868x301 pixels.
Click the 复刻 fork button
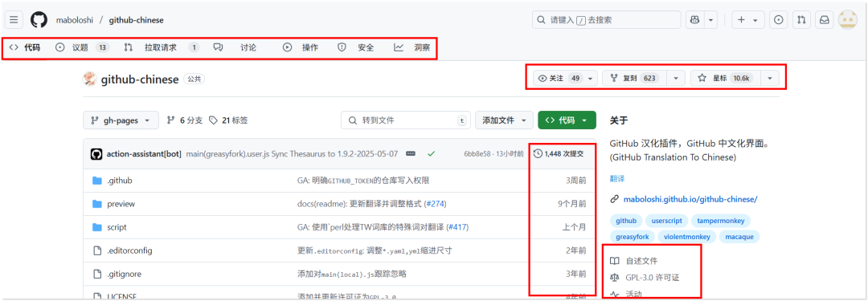[634, 79]
